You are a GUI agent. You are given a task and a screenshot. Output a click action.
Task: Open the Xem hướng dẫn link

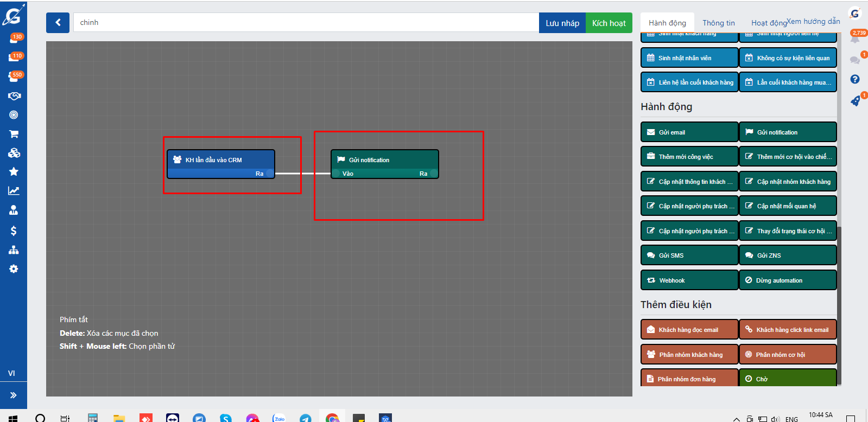[813, 21]
